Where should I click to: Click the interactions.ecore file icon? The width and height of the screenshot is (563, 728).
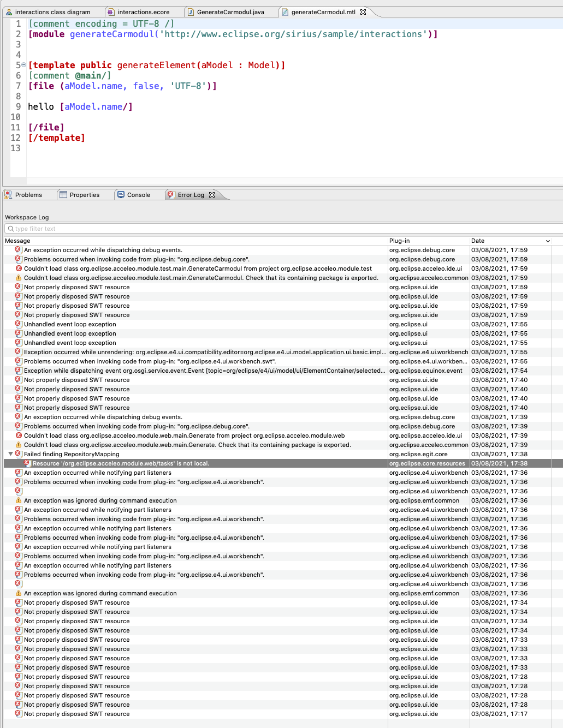click(x=111, y=12)
